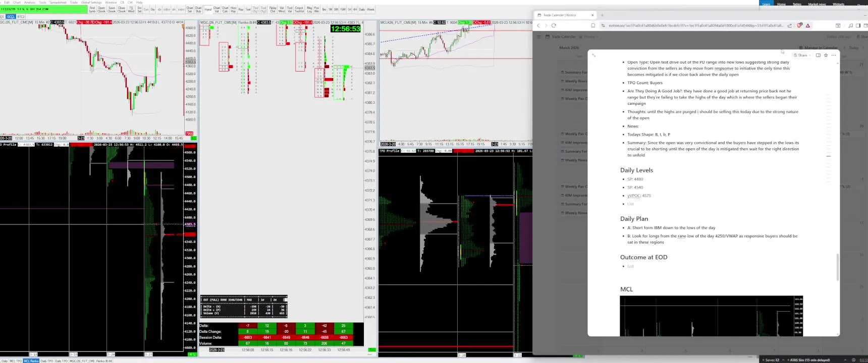Open a new browser tab
868x363 pixels.
tap(602, 15)
